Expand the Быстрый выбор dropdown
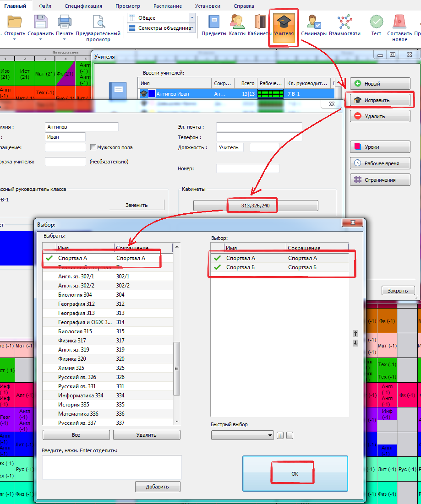The width and height of the screenshot is (421, 504). click(x=269, y=435)
